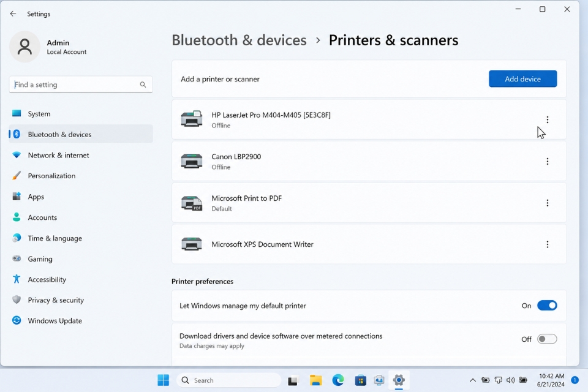Select the Accessibility settings category
Screen dimensions: 588x392
point(81,279)
